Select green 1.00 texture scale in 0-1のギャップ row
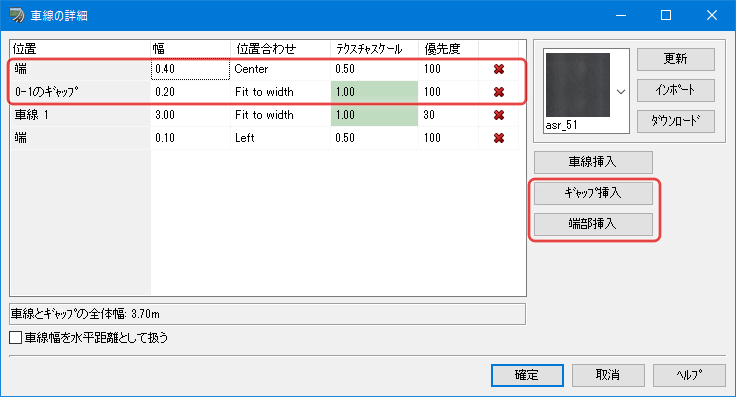 [x=374, y=92]
